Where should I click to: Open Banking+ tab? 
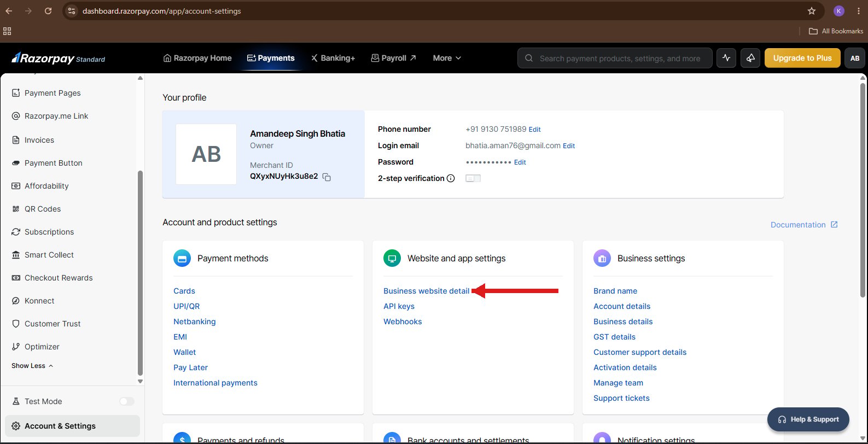pos(333,58)
